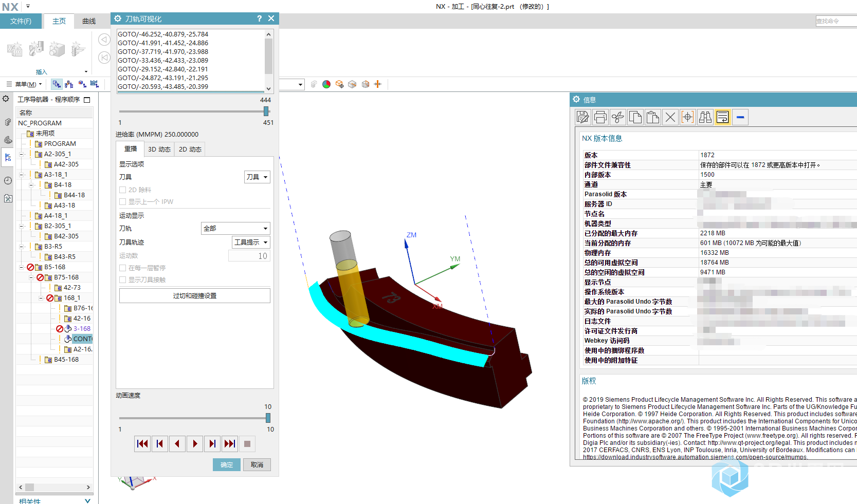Switch to Machining Method View icon
The height and width of the screenshot is (504, 857).
pyautogui.click(x=95, y=84)
